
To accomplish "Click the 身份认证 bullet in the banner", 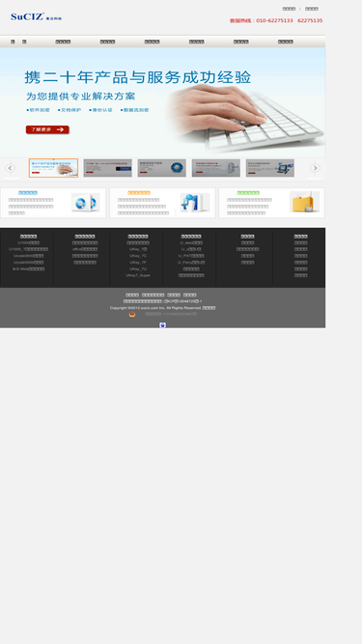I will [x=100, y=110].
